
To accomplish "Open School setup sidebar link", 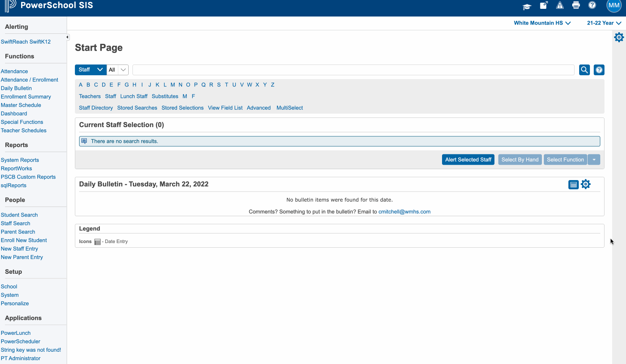I will pos(9,287).
